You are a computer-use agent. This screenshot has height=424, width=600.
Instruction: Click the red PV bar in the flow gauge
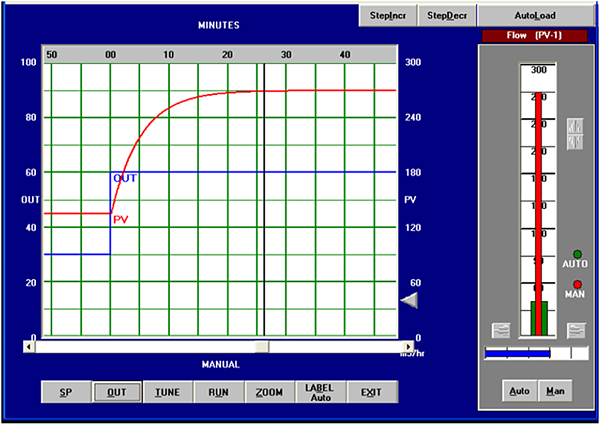(x=538, y=214)
